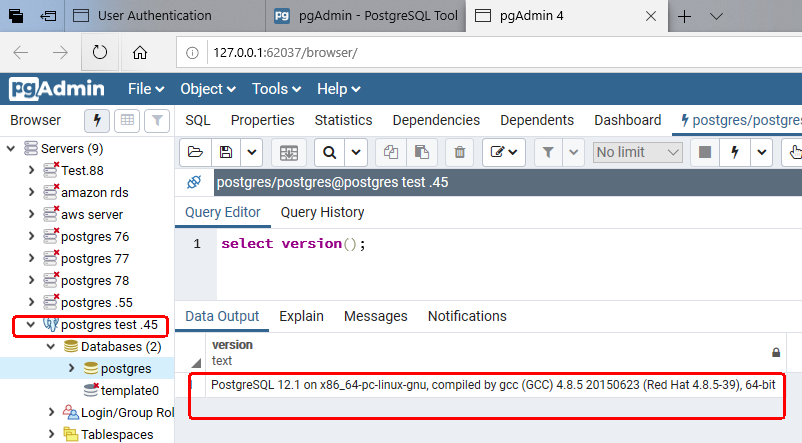This screenshot has width=802, height=443.
Task: Click the pgAdmin logo
Action: [x=57, y=89]
